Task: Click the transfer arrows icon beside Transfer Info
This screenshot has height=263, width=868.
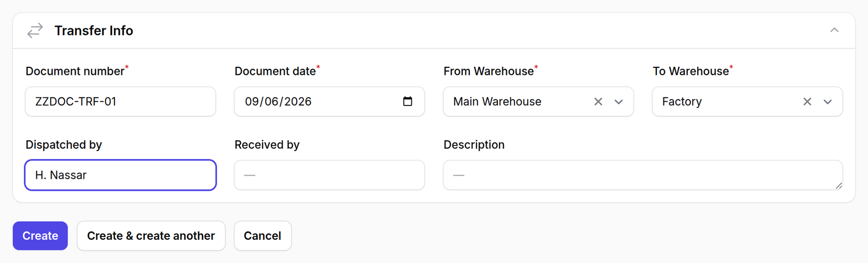Action: pos(35,30)
